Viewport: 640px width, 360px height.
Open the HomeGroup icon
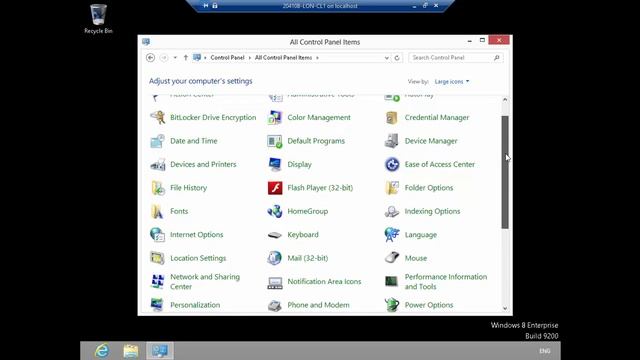click(x=275, y=211)
